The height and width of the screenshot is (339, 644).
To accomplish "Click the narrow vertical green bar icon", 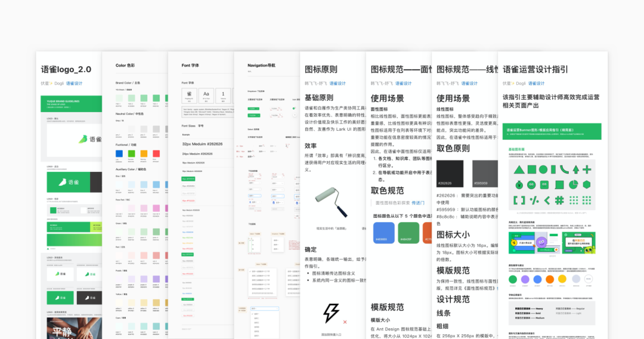I will [553, 169].
